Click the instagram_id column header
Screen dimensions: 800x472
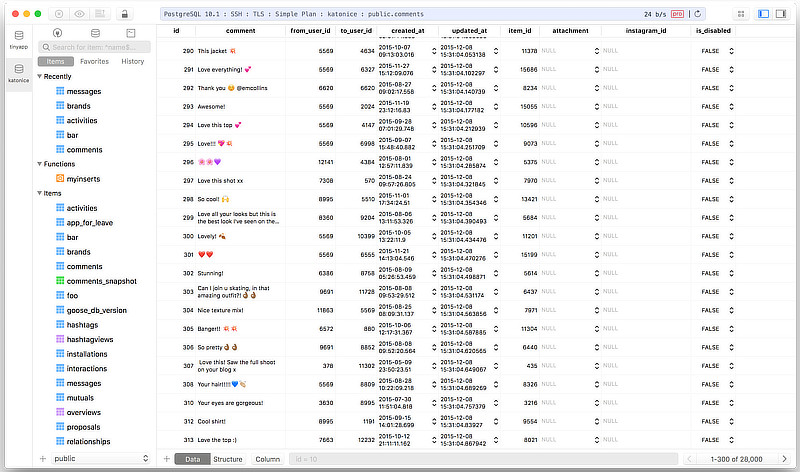[x=646, y=31]
